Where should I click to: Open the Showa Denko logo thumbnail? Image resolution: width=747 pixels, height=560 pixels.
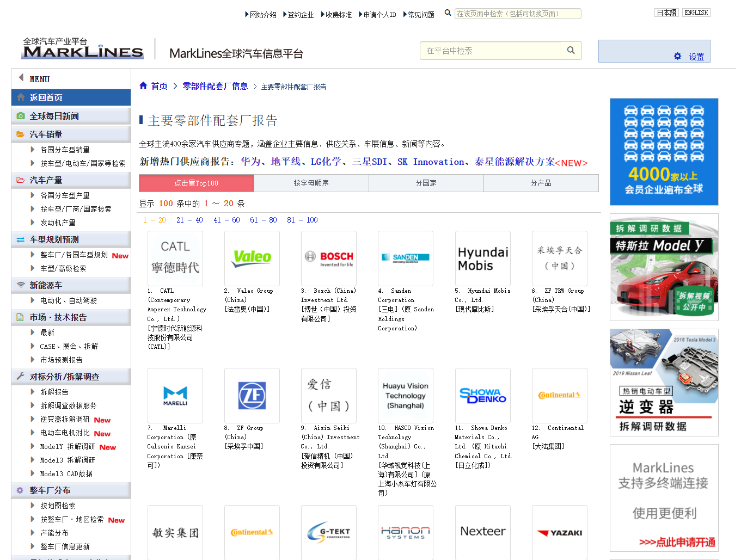(483, 396)
